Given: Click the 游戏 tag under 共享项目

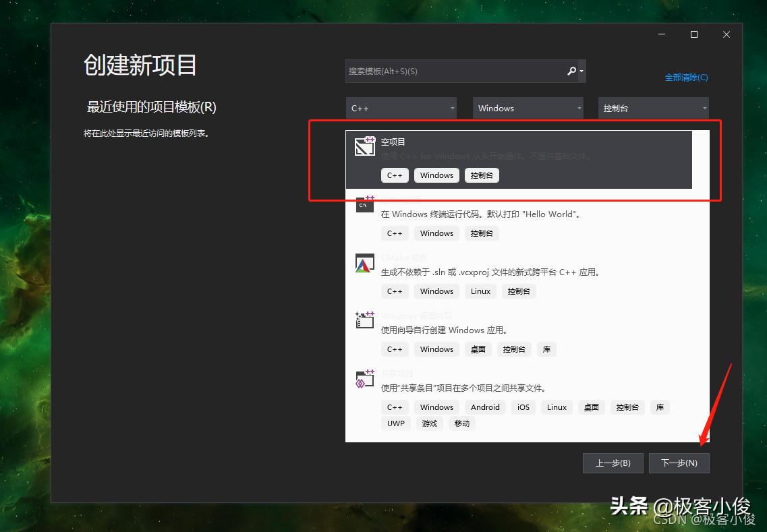Looking at the screenshot, I should [429, 423].
